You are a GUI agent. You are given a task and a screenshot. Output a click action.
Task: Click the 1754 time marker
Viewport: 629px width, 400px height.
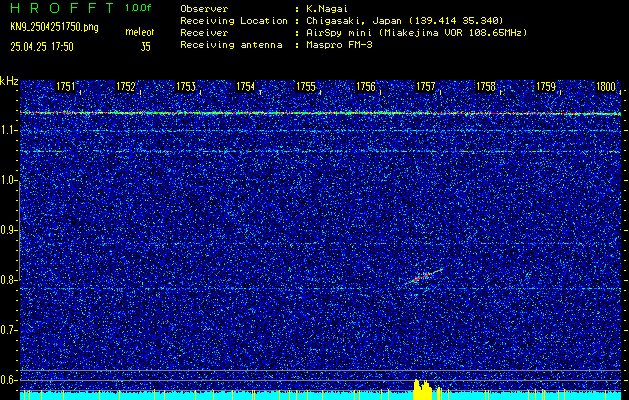tap(246, 87)
